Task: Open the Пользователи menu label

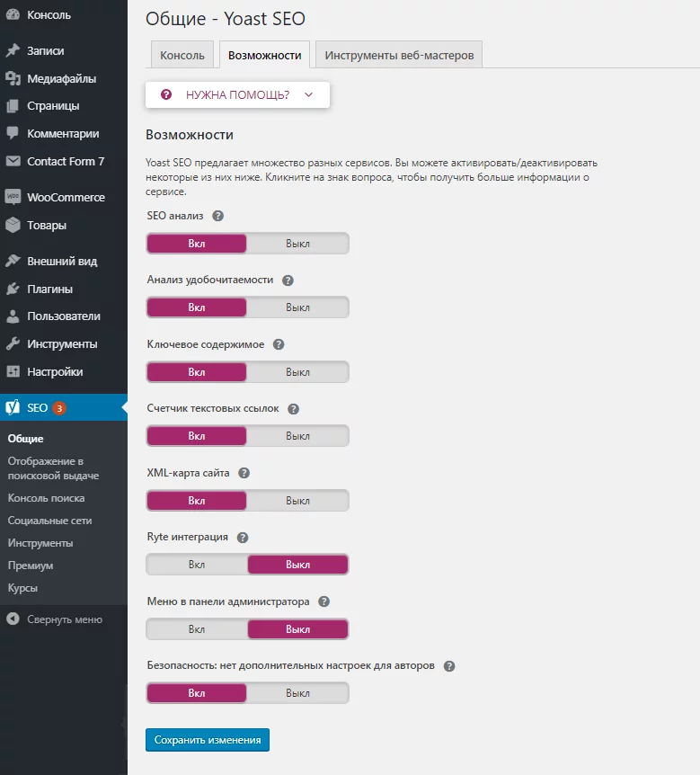Action: click(x=64, y=316)
